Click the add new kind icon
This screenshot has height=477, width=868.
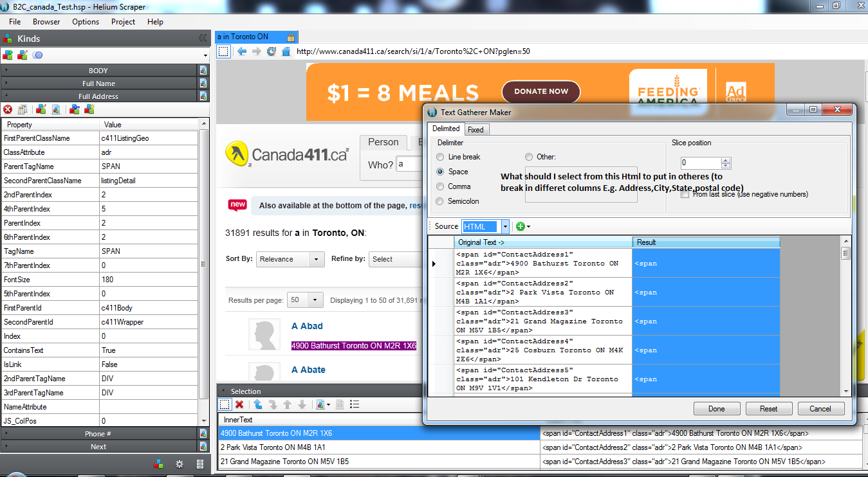click(8, 55)
